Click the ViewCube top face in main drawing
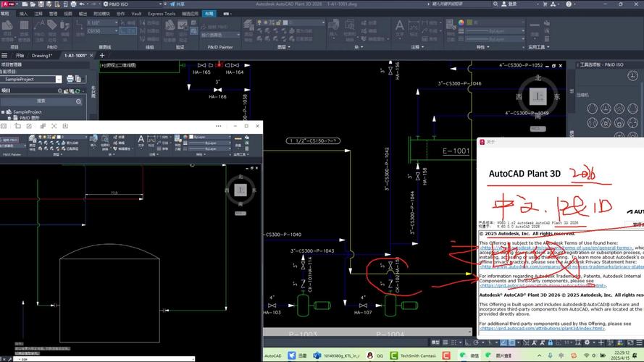The width and height of the screenshot is (644, 362). [x=538, y=96]
